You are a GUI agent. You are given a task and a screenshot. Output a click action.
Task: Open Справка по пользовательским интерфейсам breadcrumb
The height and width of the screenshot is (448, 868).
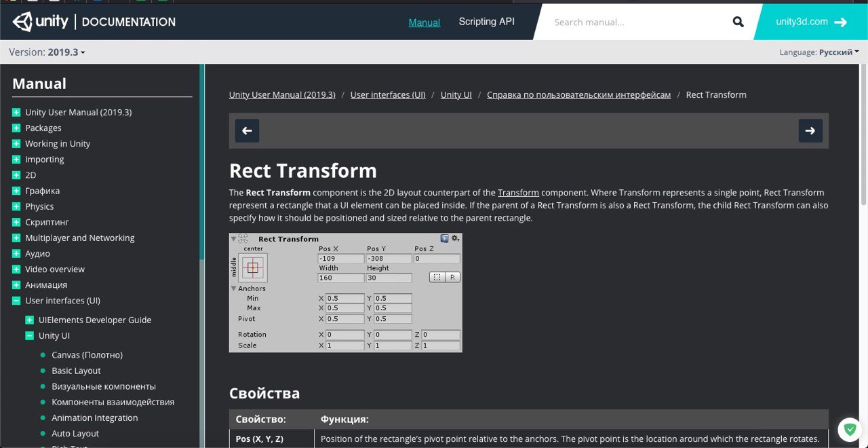point(578,95)
